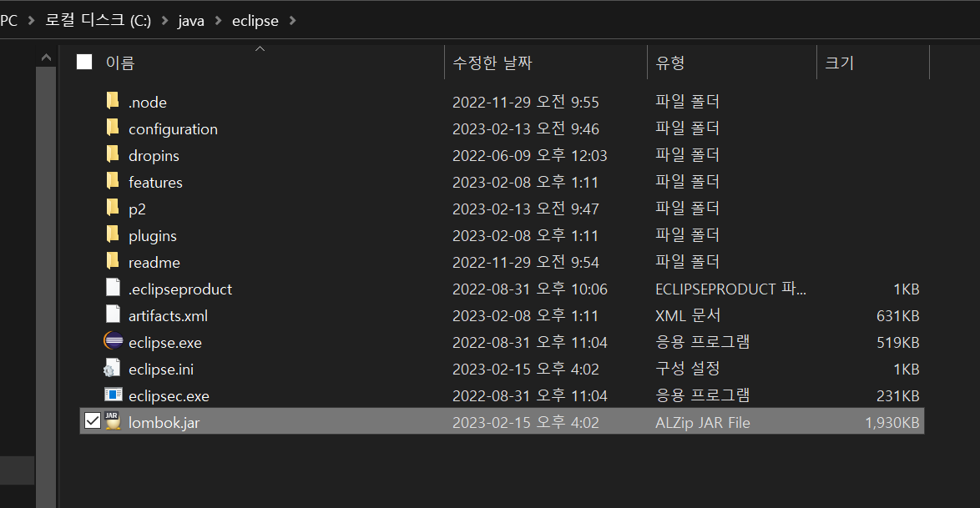Viewport: 980px width, 508px height.
Task: Click the features folder icon
Action: click(x=113, y=181)
